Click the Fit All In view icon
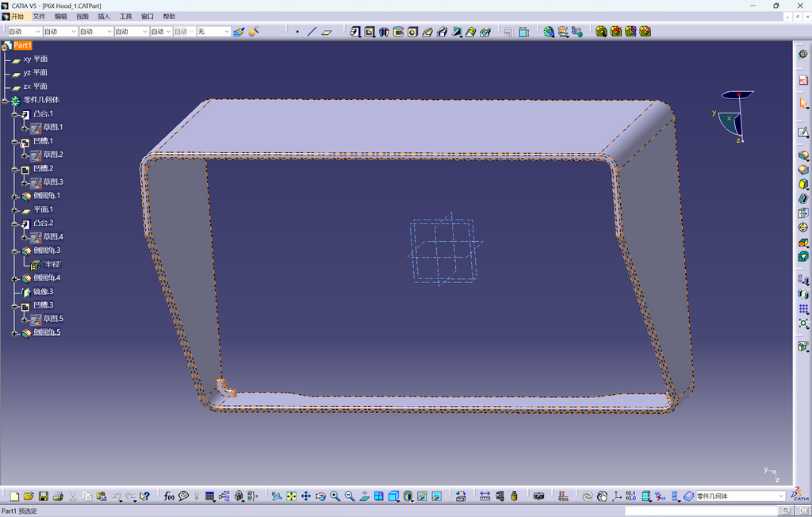 coord(292,496)
